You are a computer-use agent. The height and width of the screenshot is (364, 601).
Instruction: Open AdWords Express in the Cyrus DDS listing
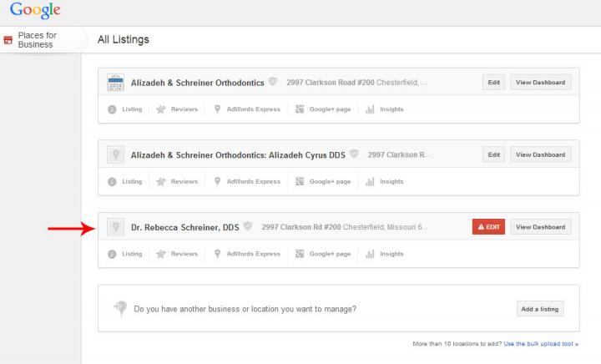[247, 182]
